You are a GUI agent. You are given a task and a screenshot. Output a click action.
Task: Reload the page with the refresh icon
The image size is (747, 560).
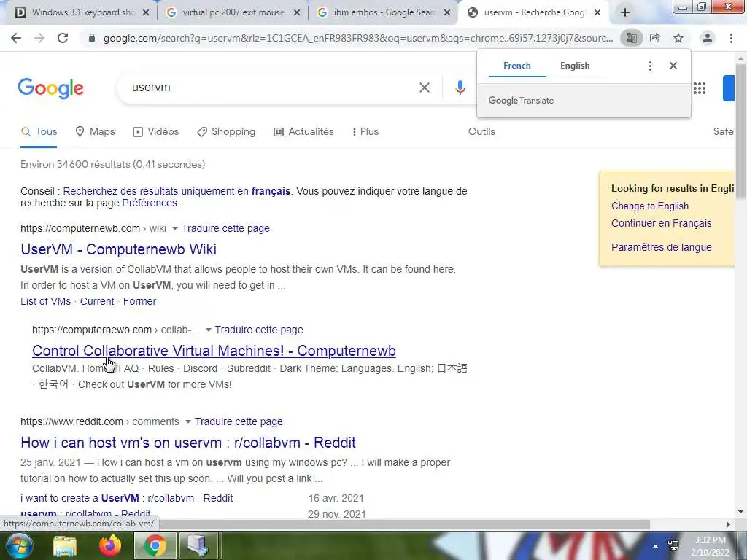63,38
